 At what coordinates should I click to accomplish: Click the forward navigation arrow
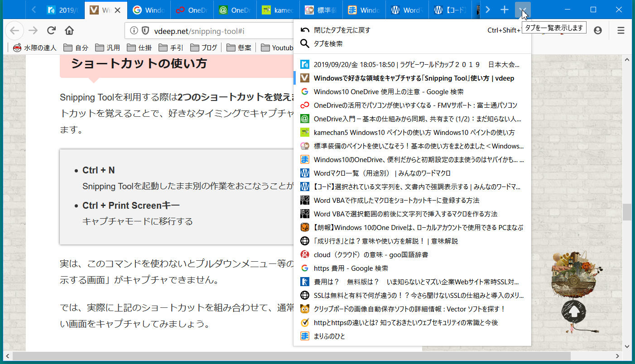[x=33, y=30]
